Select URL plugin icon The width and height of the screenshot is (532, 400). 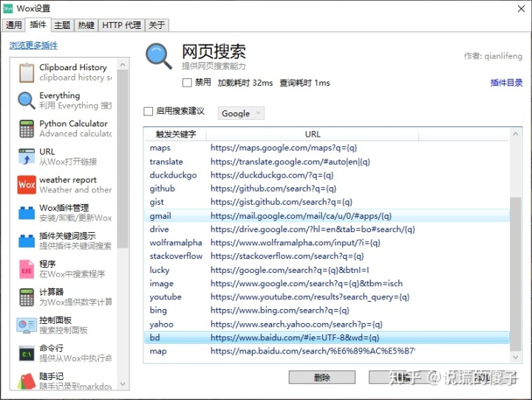(27, 157)
